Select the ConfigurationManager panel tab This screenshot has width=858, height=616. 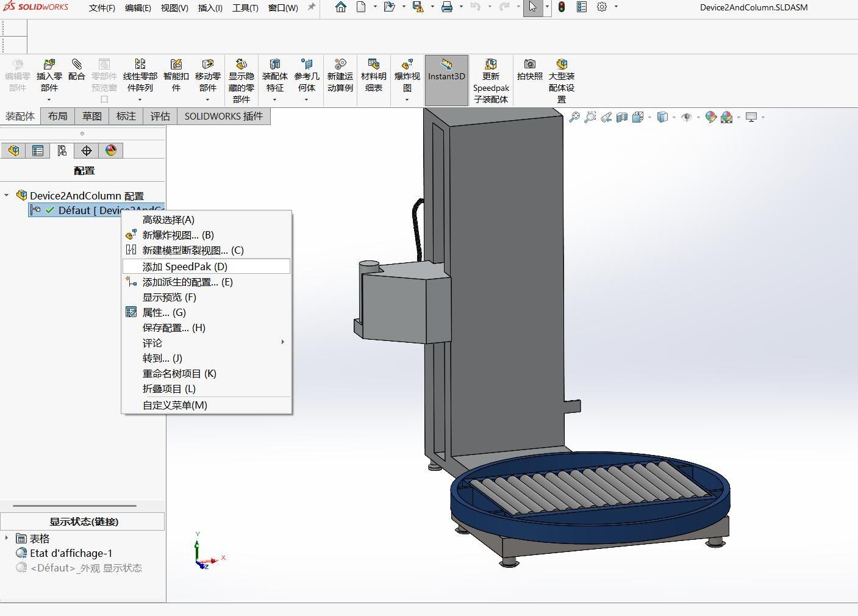point(62,151)
